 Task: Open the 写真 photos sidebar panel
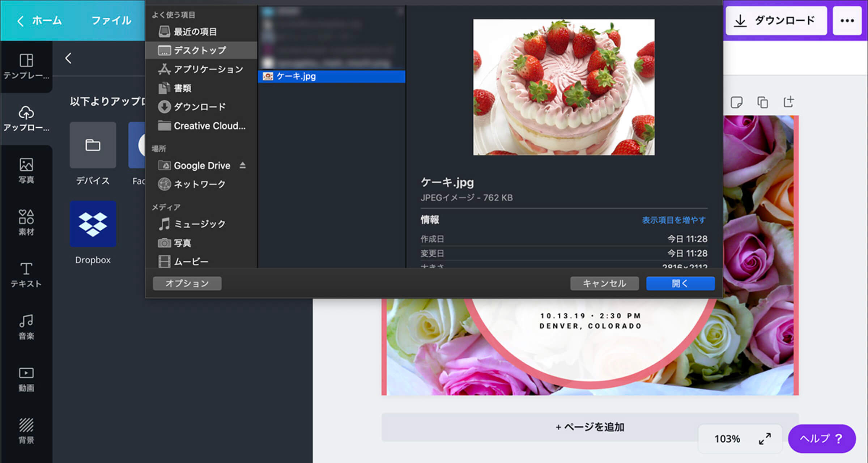pyautogui.click(x=26, y=171)
